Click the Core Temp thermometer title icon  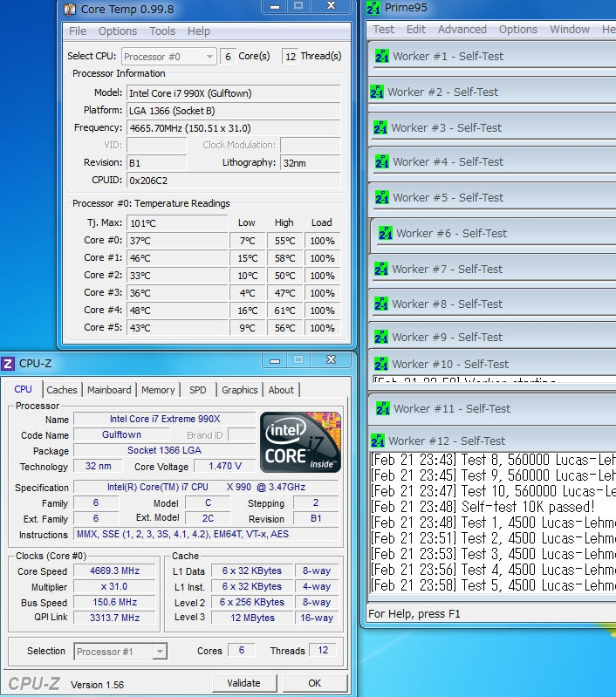point(70,9)
